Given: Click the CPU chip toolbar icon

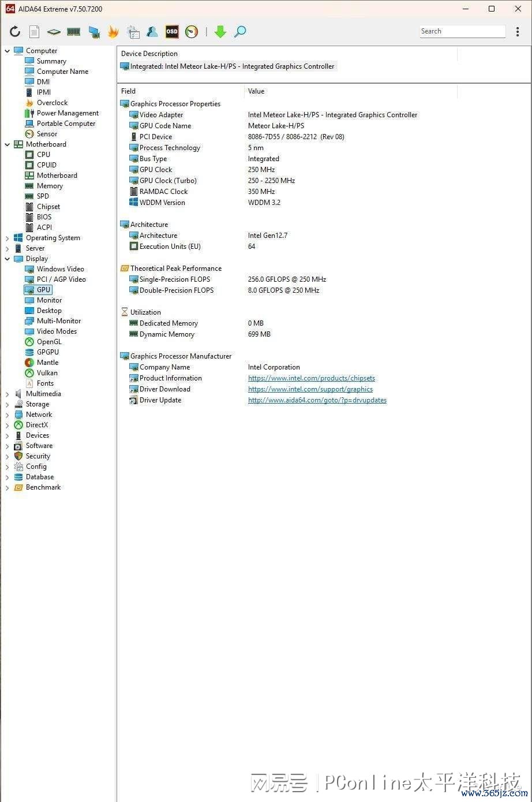Looking at the screenshot, I should [54, 32].
